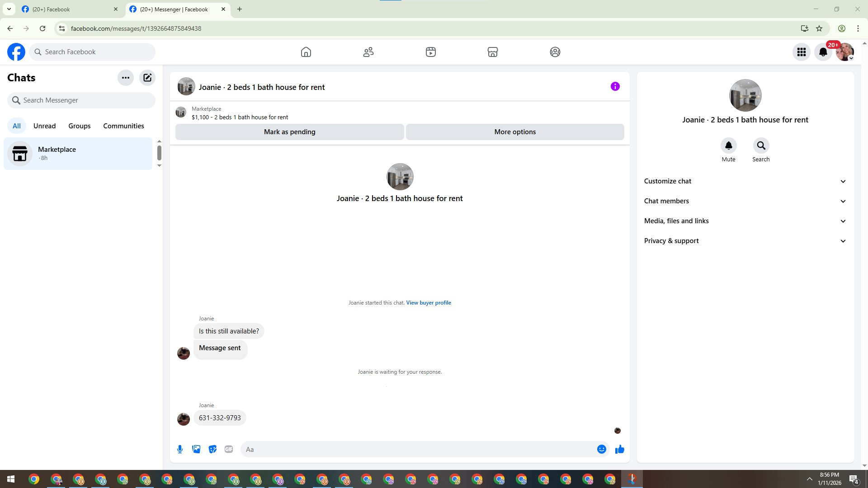Toggle conversation information purple icon
This screenshot has height=488, width=868.
(615, 86)
